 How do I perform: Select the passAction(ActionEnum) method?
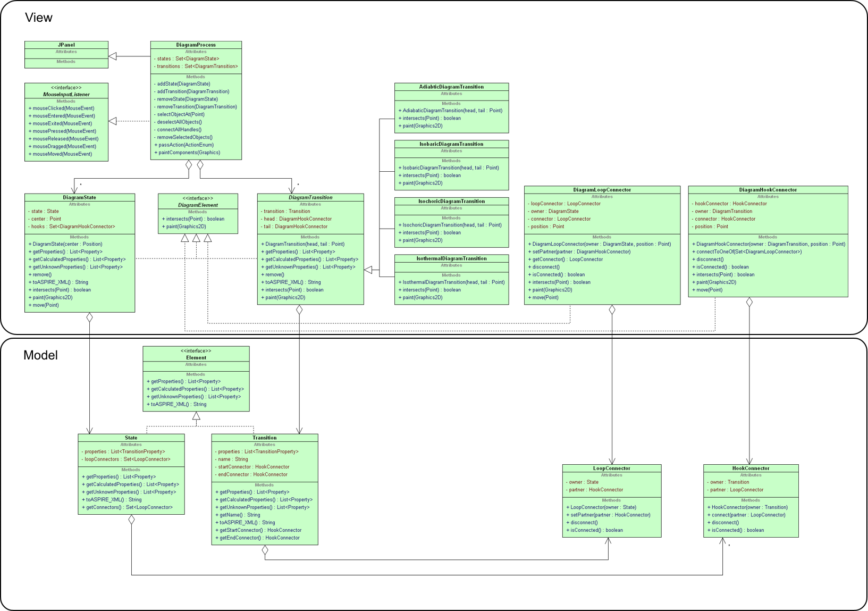184,145
